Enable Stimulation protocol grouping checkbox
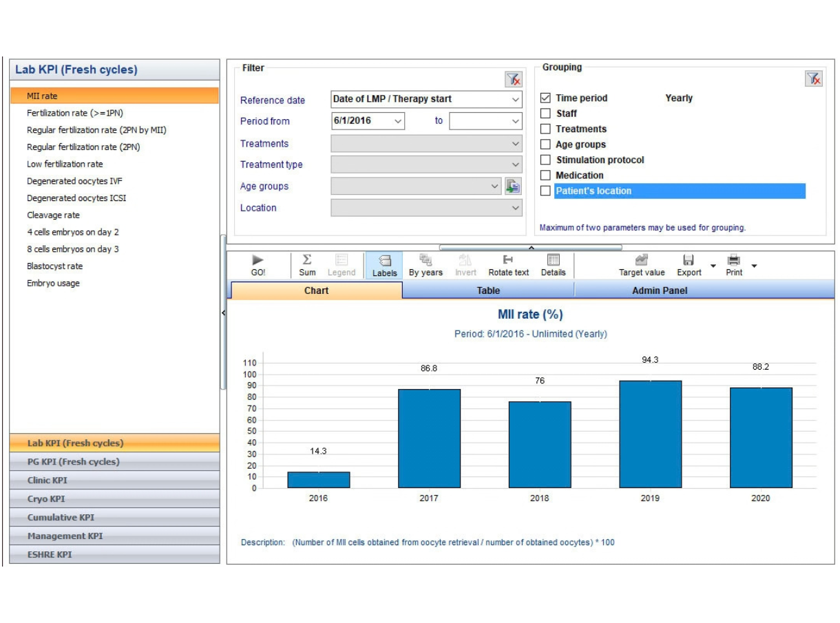This screenshot has width=840, height=623. click(546, 160)
